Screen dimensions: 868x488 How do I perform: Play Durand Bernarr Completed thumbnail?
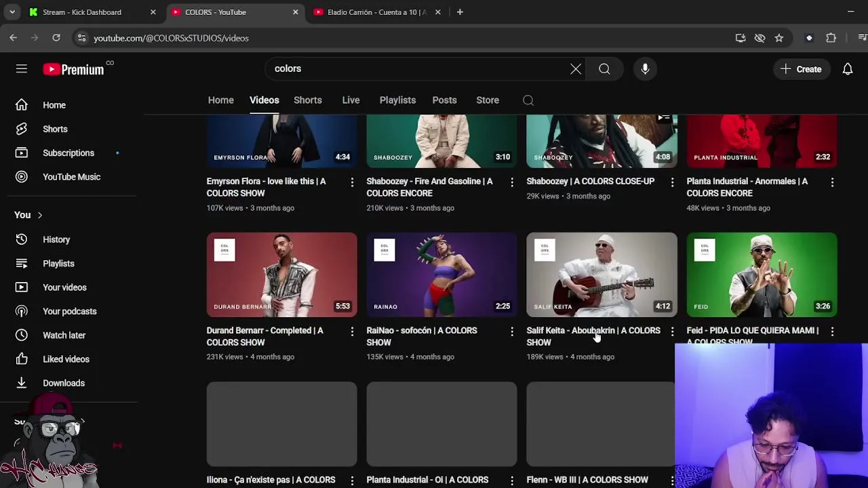click(282, 274)
